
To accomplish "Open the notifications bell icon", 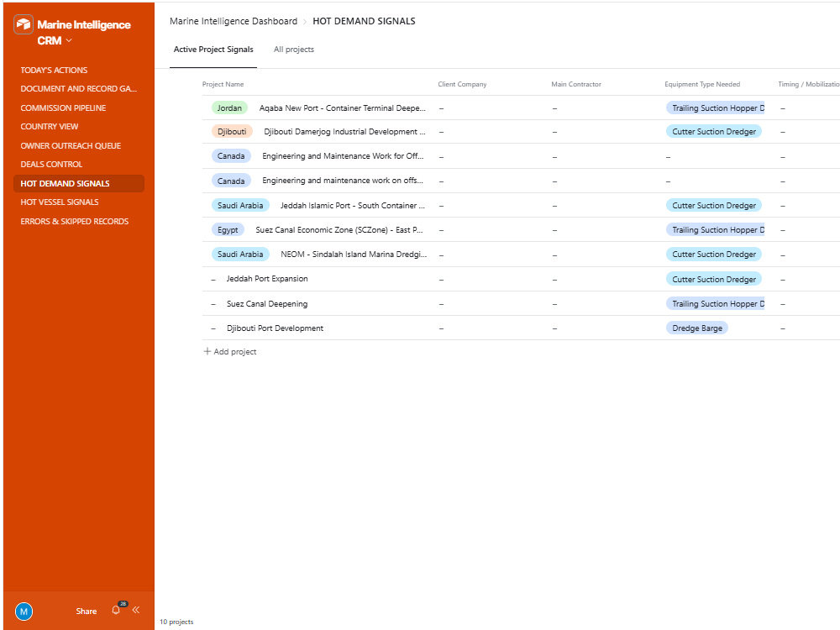I will [x=116, y=610].
